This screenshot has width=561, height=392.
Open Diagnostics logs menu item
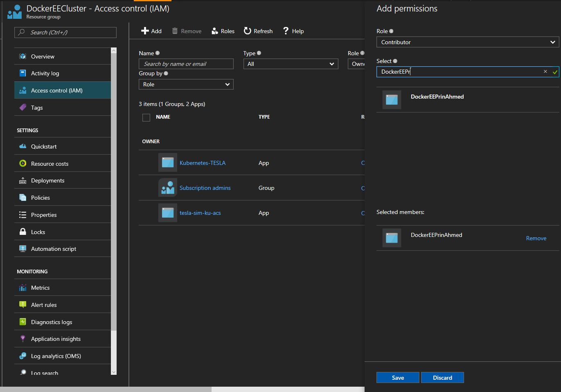pos(63,322)
